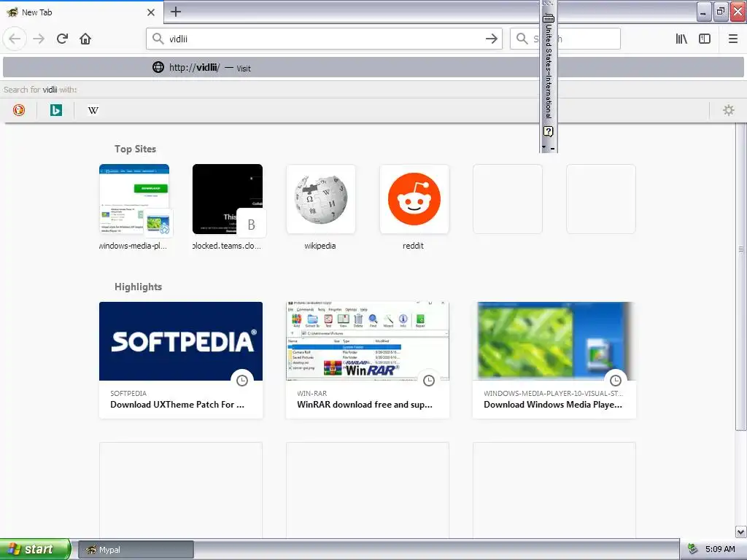Search with Wikipedia engine icon
The image size is (747, 560).
pos(93,110)
